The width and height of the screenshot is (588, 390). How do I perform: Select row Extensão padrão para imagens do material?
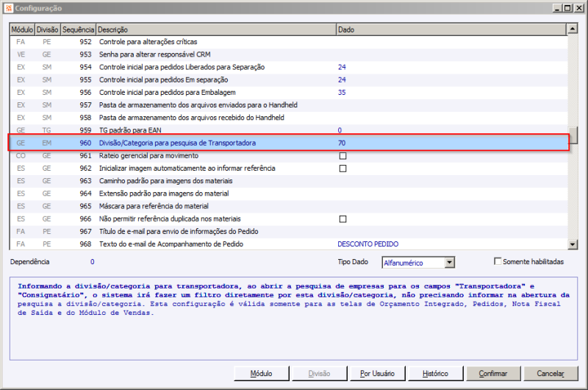pos(288,194)
